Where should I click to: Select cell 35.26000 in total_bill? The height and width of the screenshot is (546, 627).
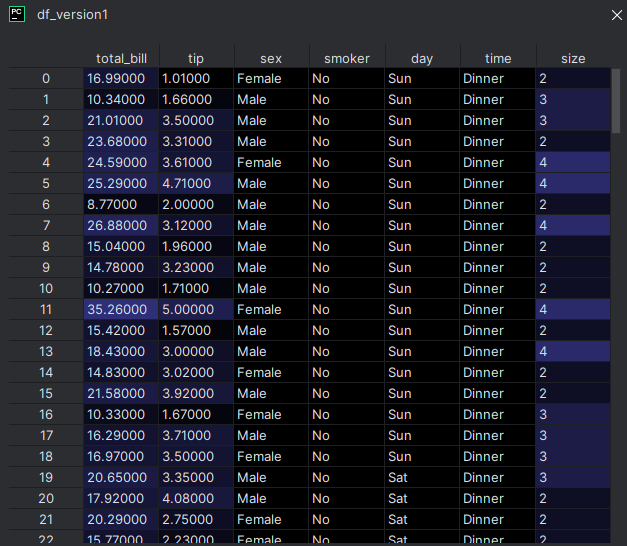coord(121,310)
